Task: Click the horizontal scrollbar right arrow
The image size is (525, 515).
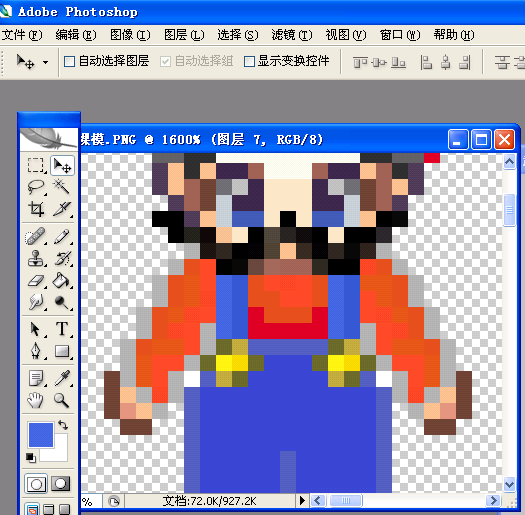Action: 493,501
